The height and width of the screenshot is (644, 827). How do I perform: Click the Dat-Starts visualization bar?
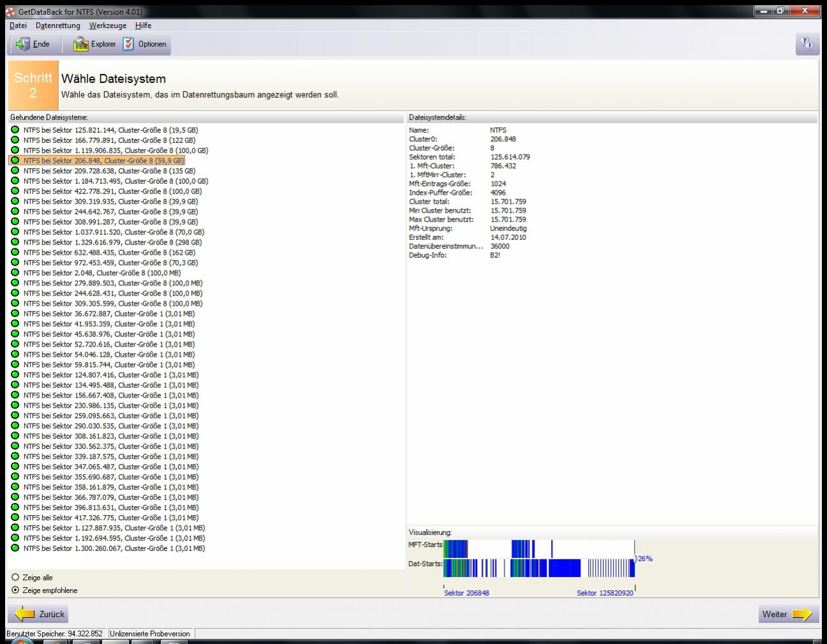[539, 568]
